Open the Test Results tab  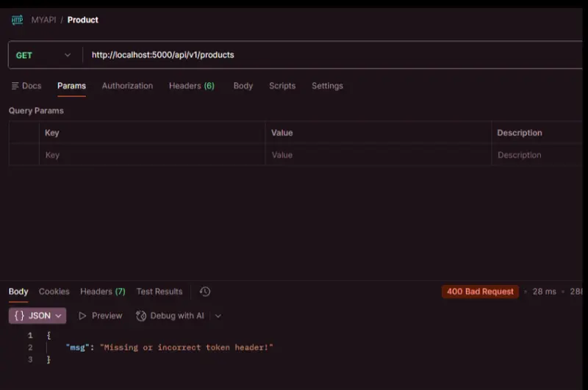coord(159,292)
